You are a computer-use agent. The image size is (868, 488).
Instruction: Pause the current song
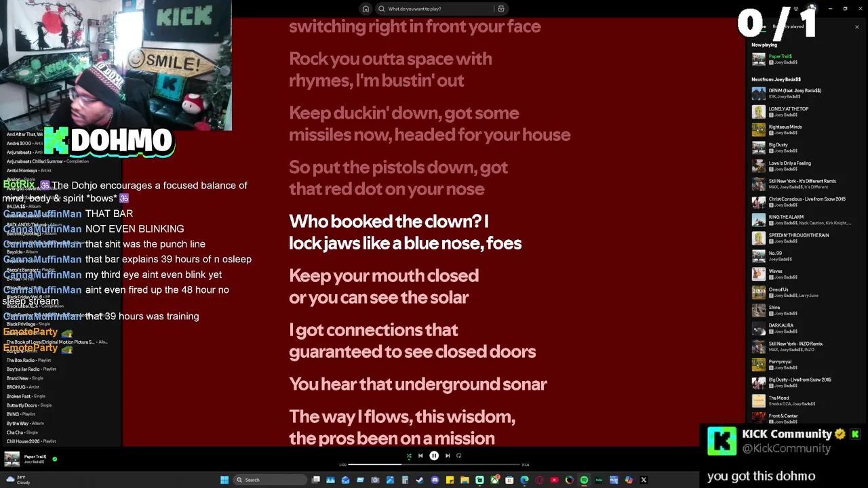click(434, 456)
